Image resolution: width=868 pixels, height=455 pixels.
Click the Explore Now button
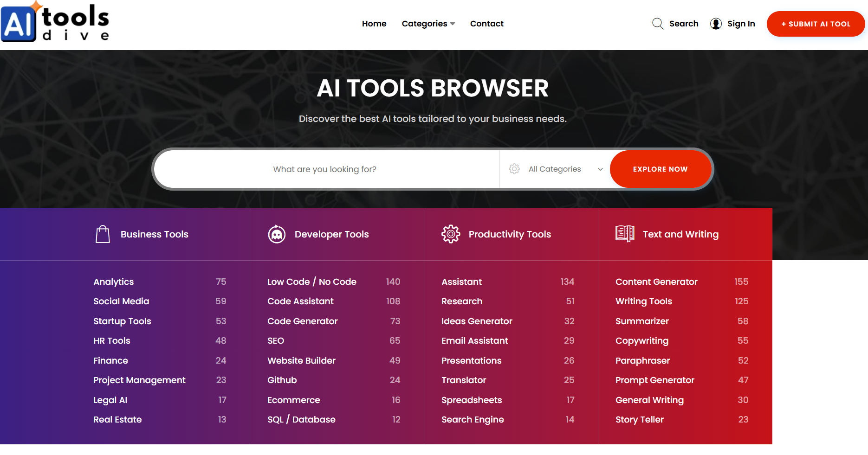(x=661, y=169)
